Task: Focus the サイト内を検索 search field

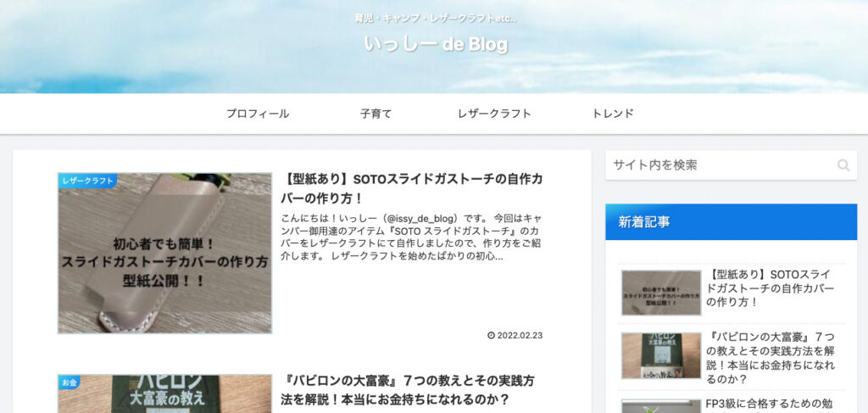Action: click(732, 165)
